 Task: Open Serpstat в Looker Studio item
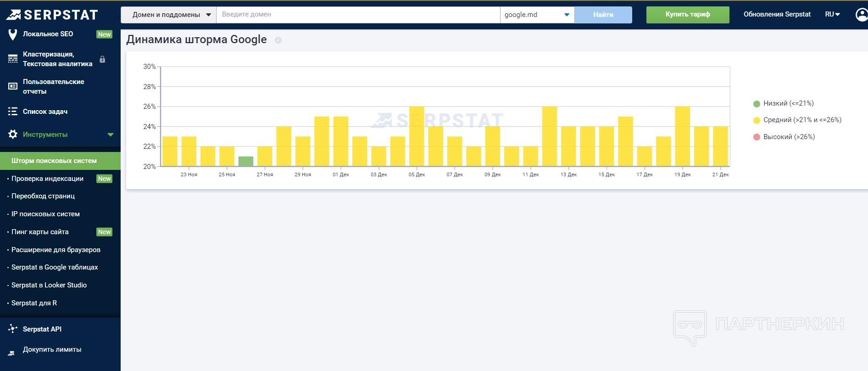coord(49,285)
